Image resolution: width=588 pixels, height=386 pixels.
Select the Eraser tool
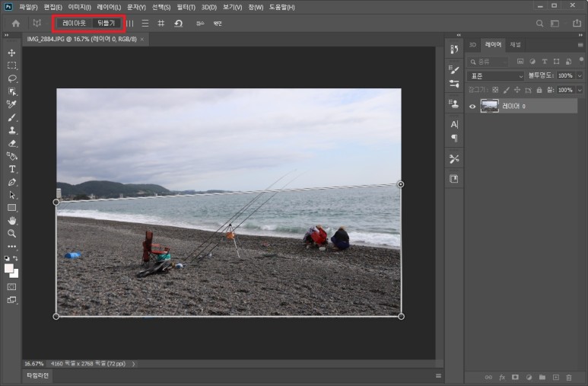[11, 143]
